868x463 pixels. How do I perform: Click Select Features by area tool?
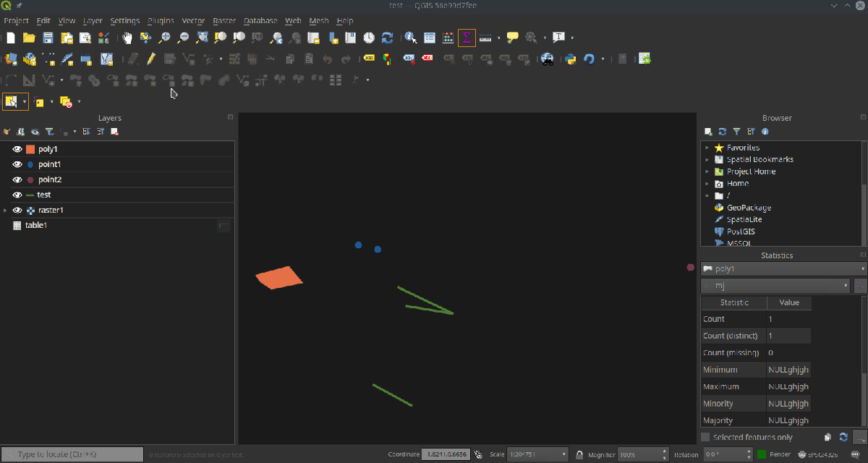coord(12,102)
